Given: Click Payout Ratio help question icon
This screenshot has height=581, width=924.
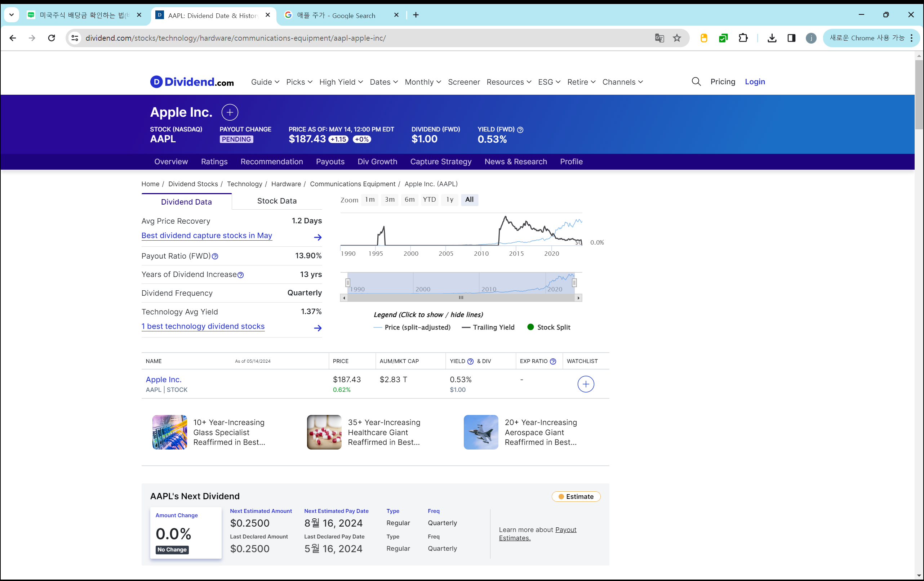Looking at the screenshot, I should click(x=215, y=256).
